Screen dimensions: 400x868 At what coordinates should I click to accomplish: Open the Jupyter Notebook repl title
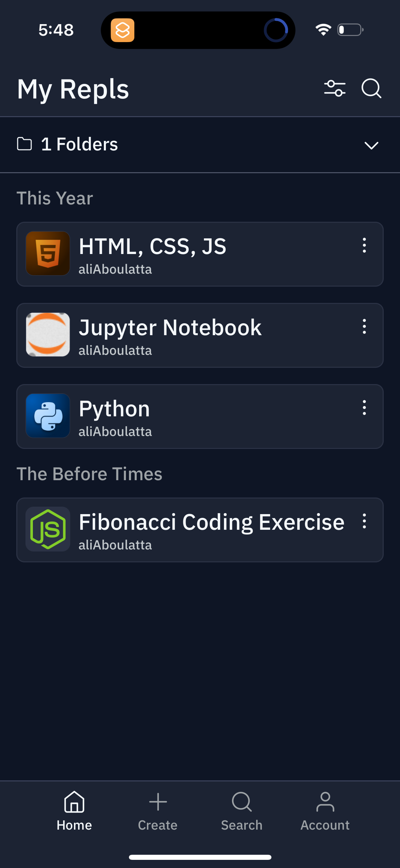click(x=170, y=328)
